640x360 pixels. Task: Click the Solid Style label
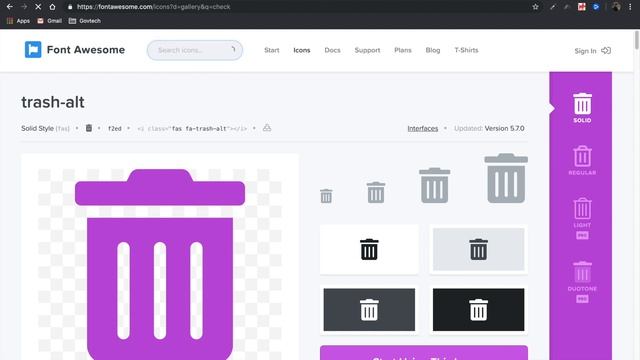point(37,129)
